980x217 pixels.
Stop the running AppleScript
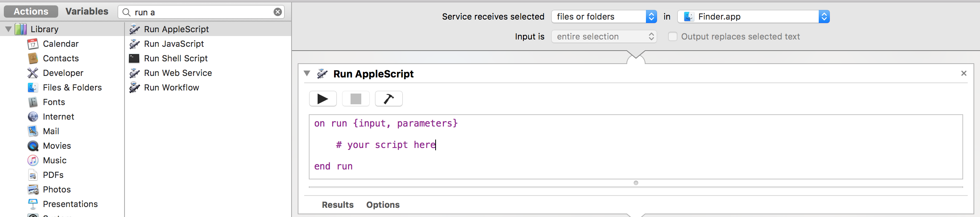tap(356, 99)
